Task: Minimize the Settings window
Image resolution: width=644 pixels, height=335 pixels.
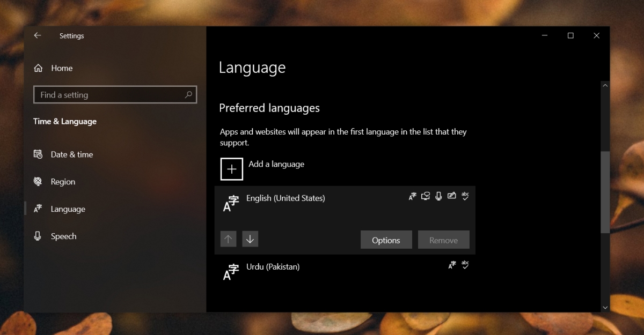Action: coord(545,36)
